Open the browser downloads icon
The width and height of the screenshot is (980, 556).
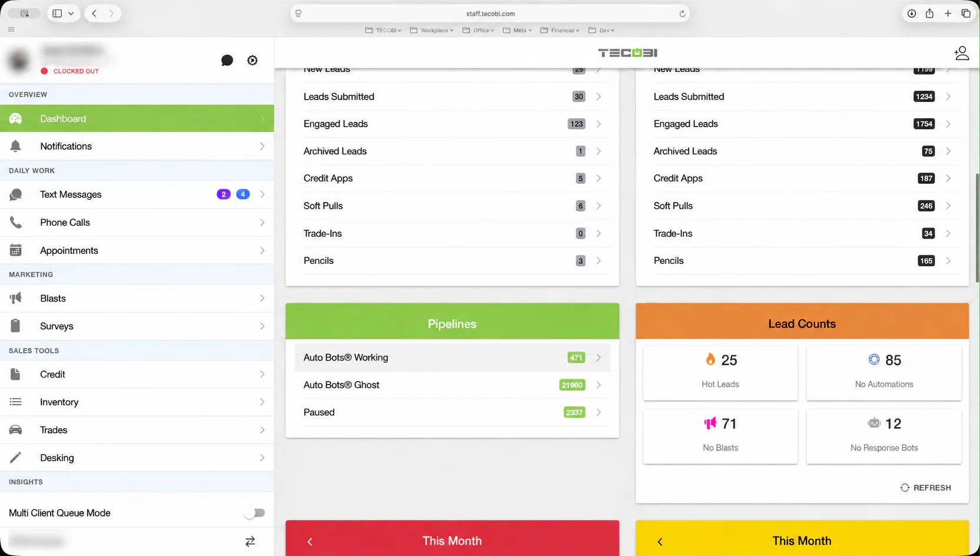[911, 14]
